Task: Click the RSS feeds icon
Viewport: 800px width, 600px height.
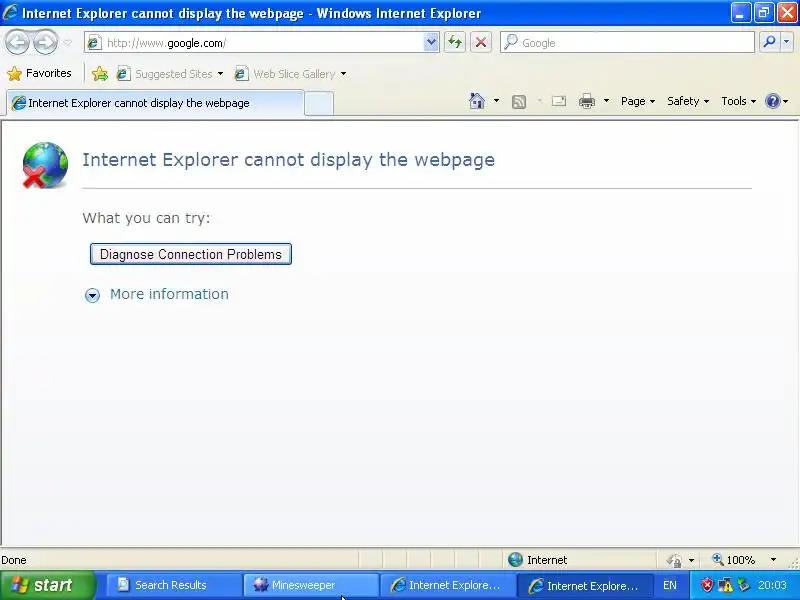Action: (x=519, y=102)
